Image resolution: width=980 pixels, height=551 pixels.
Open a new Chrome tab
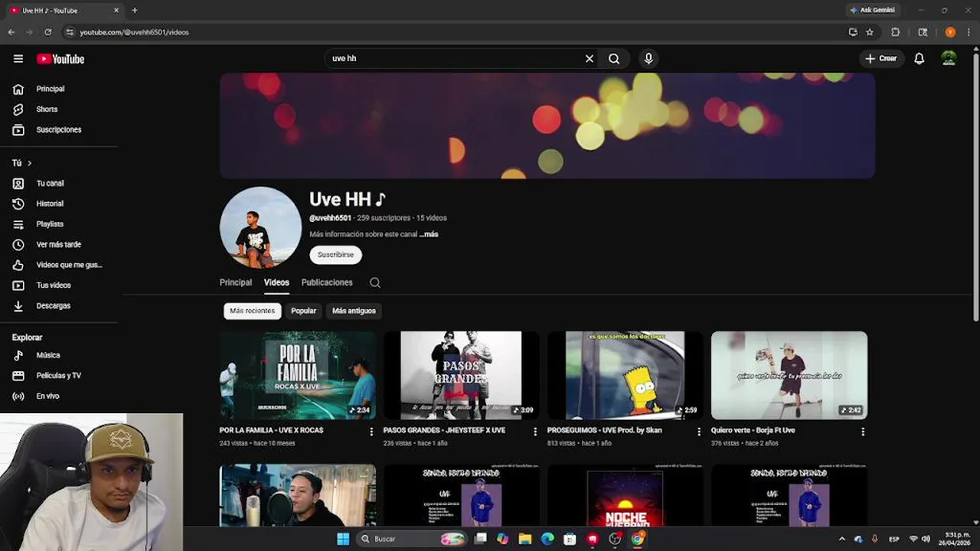click(x=135, y=10)
